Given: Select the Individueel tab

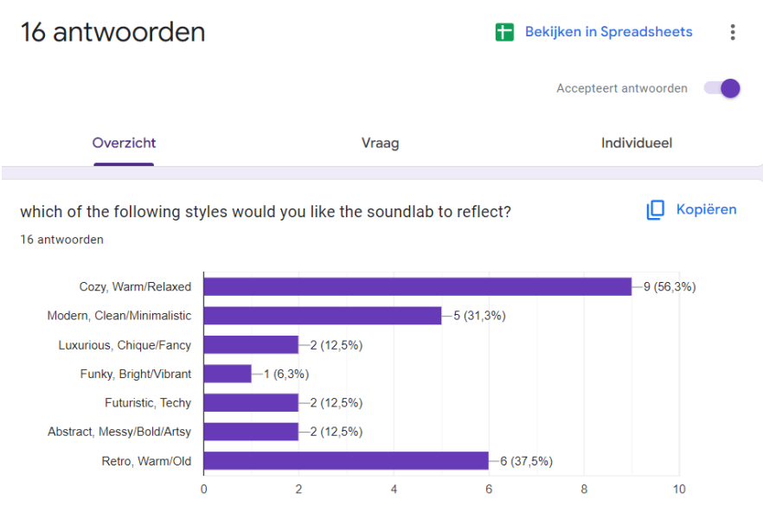Looking at the screenshot, I should coord(637,144).
